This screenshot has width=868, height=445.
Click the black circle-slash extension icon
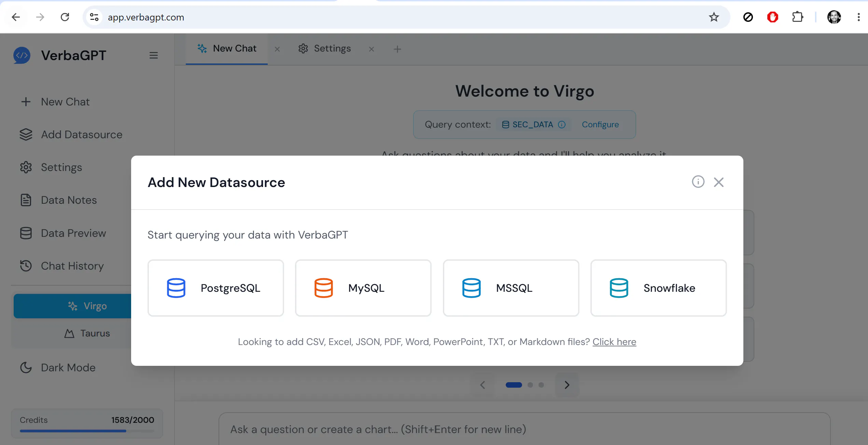coord(748,17)
